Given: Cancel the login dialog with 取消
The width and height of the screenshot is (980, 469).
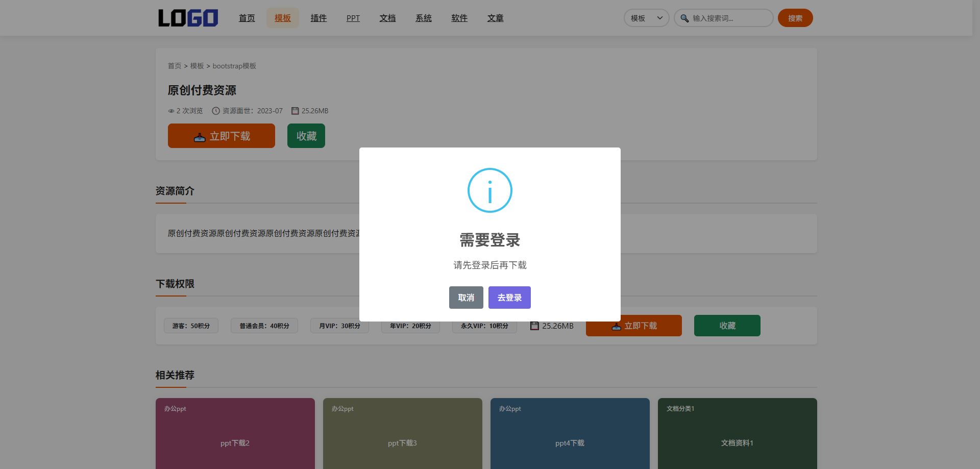Looking at the screenshot, I should tap(466, 298).
